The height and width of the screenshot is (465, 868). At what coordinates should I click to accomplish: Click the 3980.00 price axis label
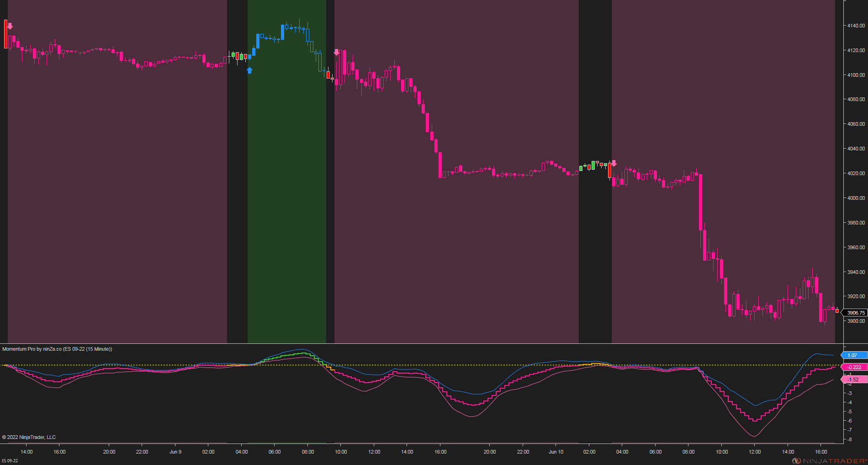pyautogui.click(x=856, y=223)
